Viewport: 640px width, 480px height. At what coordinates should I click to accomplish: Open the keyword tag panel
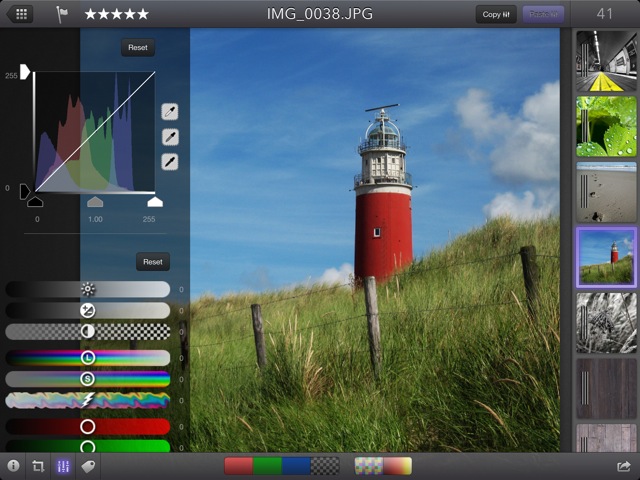88,466
